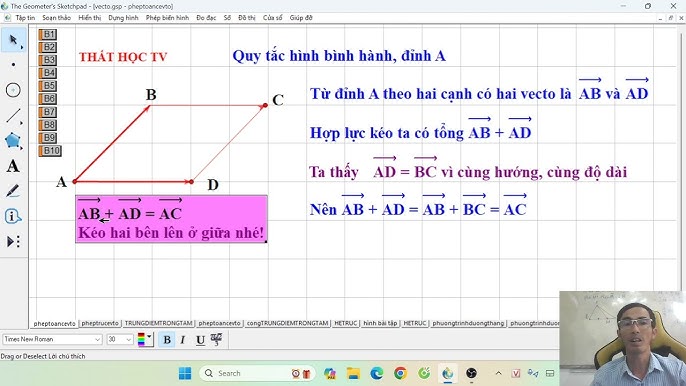The height and width of the screenshot is (386, 686).
Task: Switch to the hình bài tập tab
Action: [x=380, y=323]
